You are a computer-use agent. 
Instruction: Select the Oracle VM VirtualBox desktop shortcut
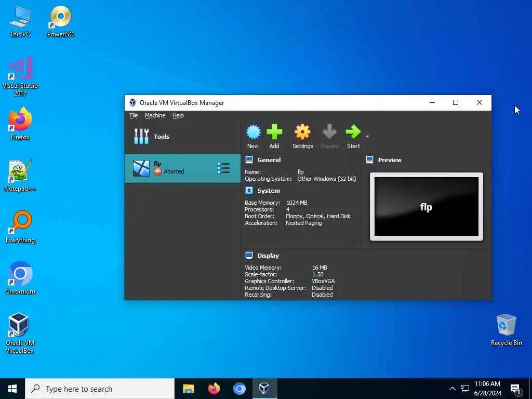click(x=20, y=333)
